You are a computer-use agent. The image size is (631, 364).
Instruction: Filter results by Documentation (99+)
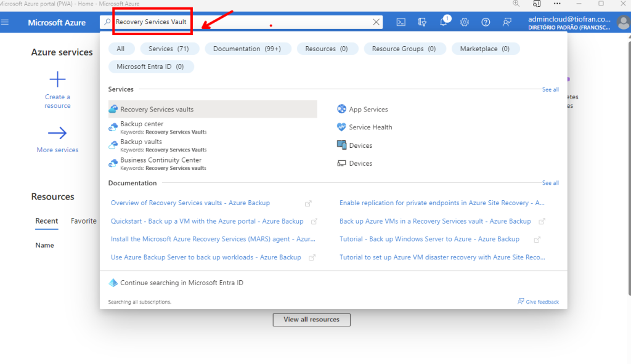click(x=246, y=49)
